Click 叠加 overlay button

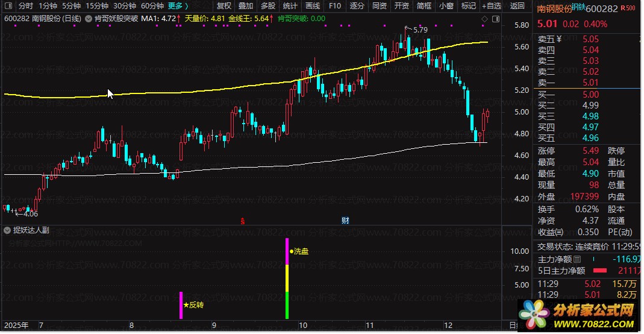(246, 6)
